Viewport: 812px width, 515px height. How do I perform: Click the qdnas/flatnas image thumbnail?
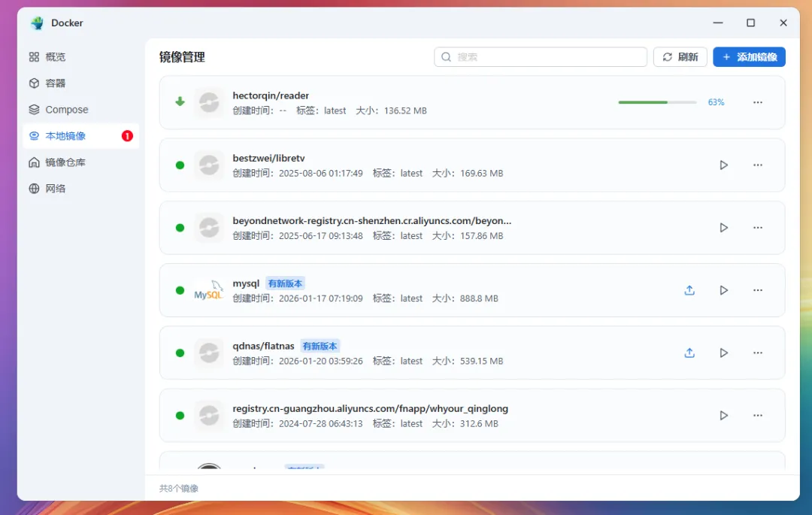[x=209, y=353]
